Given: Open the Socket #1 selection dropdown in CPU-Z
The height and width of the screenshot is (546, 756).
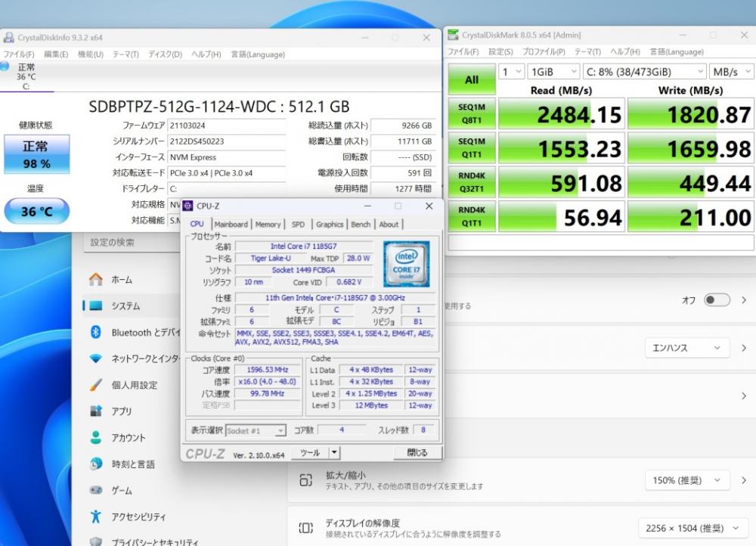Looking at the screenshot, I should tap(256, 431).
